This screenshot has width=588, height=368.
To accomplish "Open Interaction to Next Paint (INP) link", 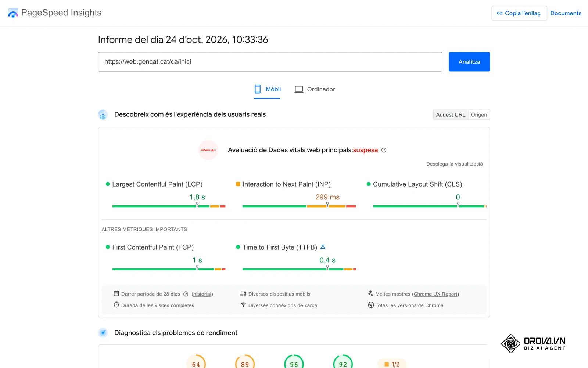I will [x=287, y=184].
